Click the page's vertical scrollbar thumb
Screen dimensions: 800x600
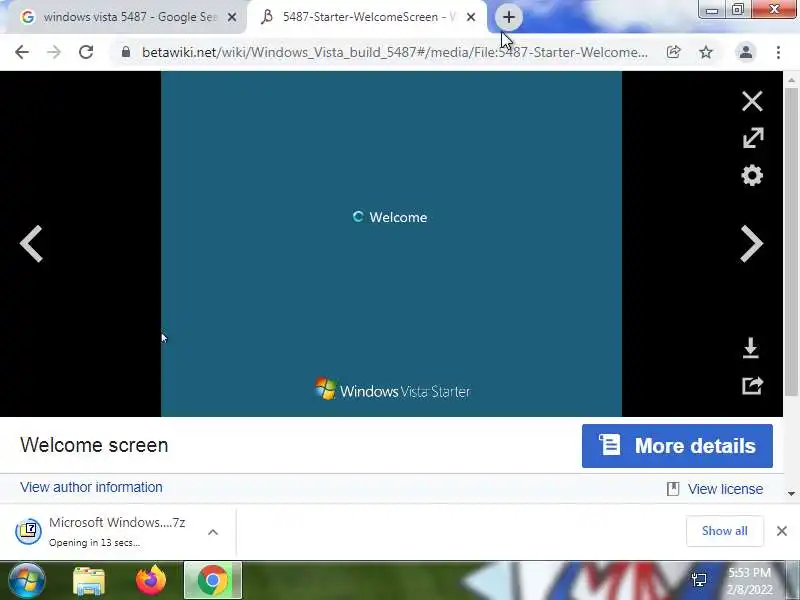tap(791, 242)
